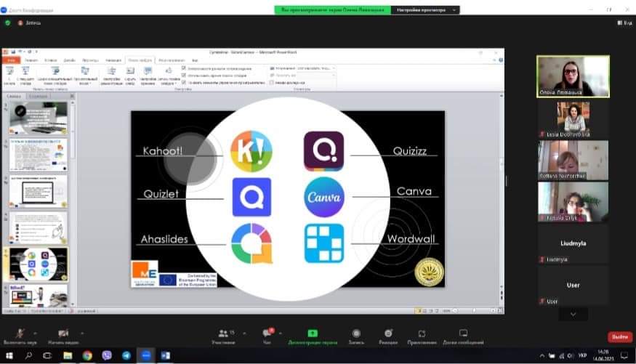The height and width of the screenshot is (364, 636).
Task: Open the orange File tab
Action: pyautogui.click(x=11, y=60)
